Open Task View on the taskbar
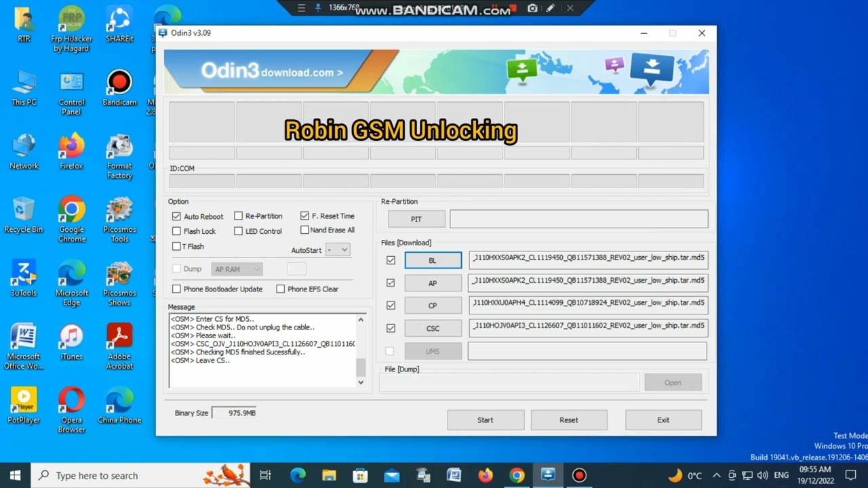 tap(265, 475)
